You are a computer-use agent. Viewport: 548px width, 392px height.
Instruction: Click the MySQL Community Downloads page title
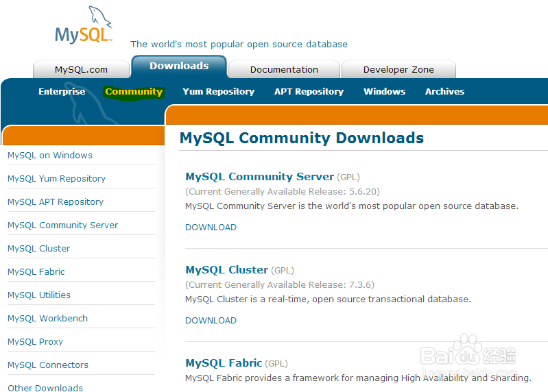(302, 138)
